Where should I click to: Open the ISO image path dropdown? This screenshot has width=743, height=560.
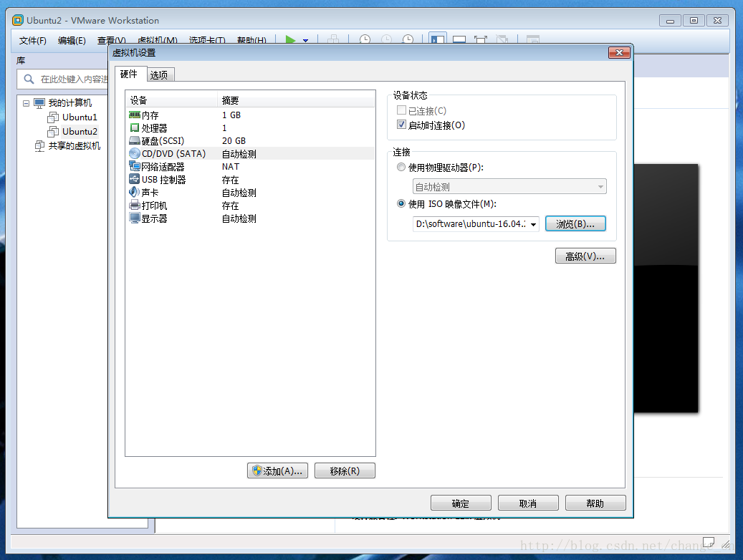(534, 224)
